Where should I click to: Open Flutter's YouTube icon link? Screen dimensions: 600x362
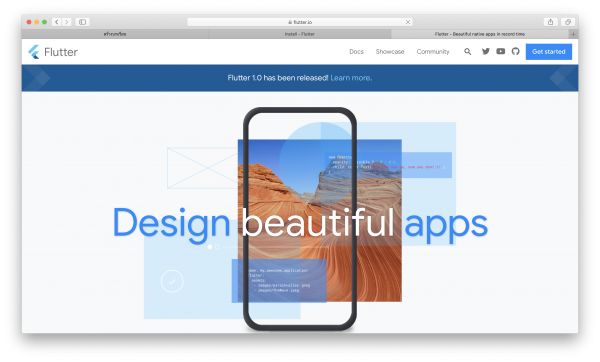pos(501,51)
